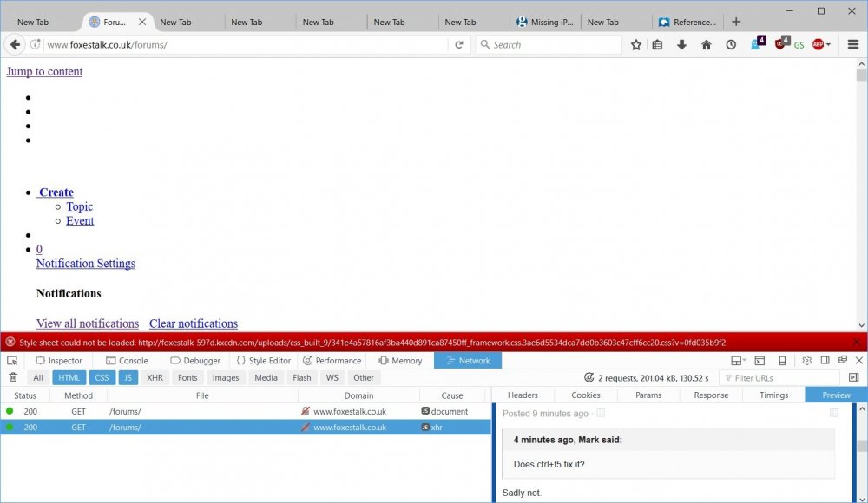
Task: Toggle the split console icon
Action: coord(759,361)
